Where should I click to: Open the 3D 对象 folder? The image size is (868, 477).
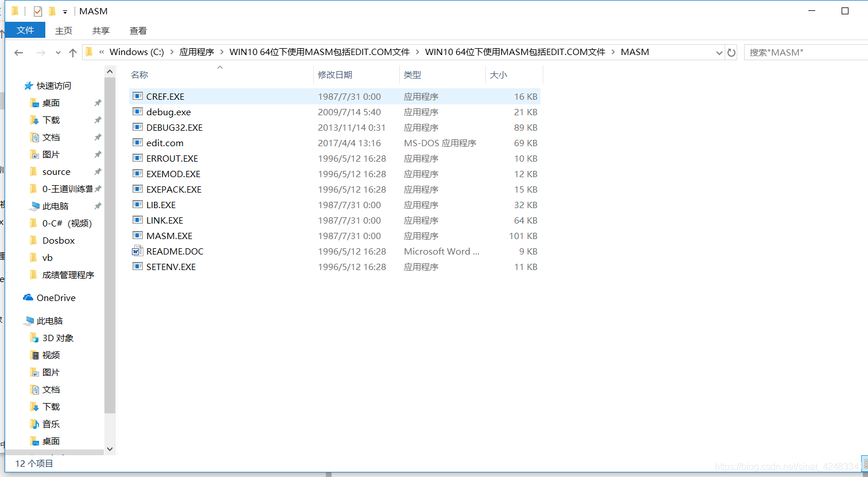pyautogui.click(x=57, y=338)
